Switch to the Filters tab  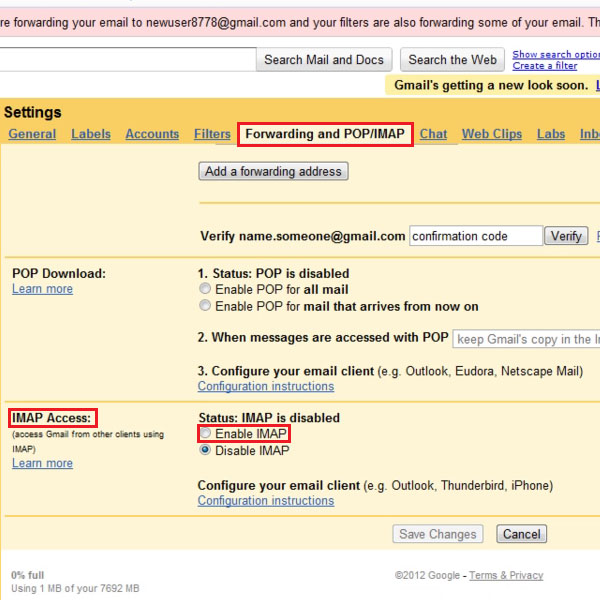[212, 134]
